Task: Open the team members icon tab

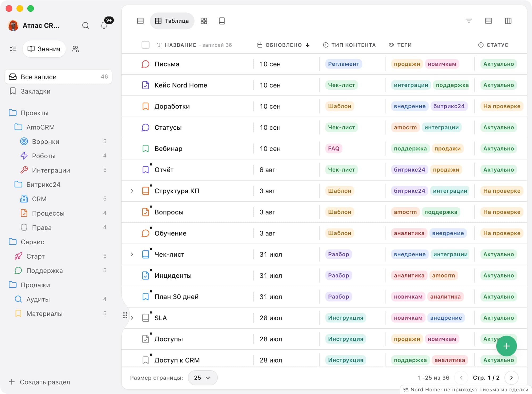Action: click(75, 49)
